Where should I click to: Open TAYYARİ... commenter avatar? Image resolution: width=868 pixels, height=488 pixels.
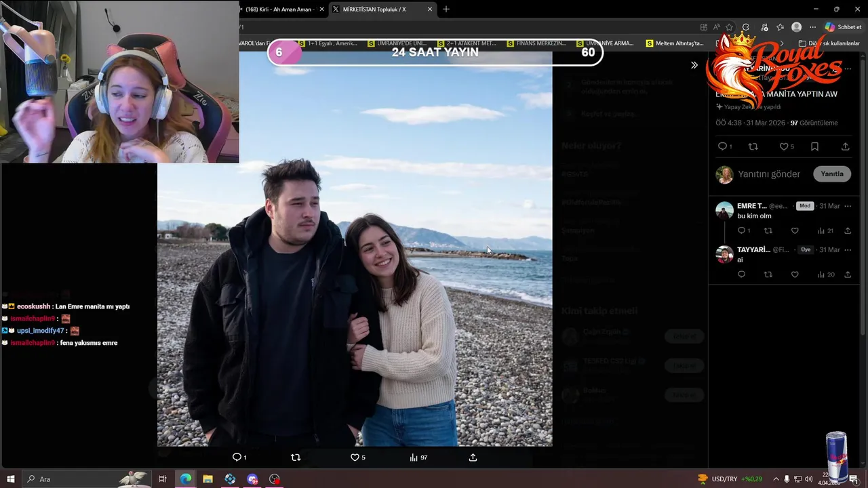coord(724,254)
